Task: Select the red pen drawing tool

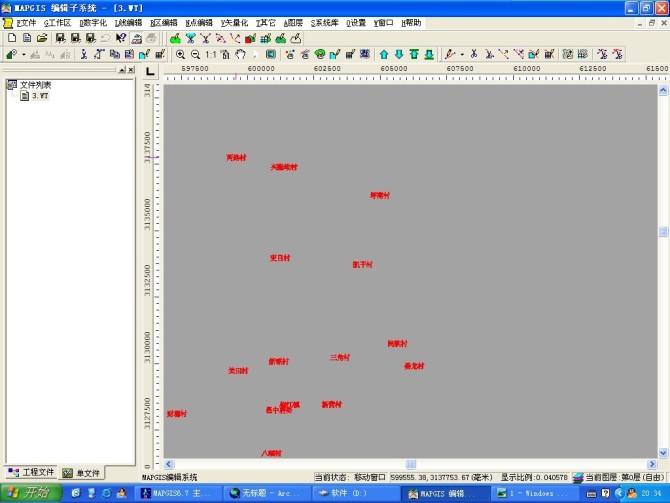Action: click(x=450, y=54)
